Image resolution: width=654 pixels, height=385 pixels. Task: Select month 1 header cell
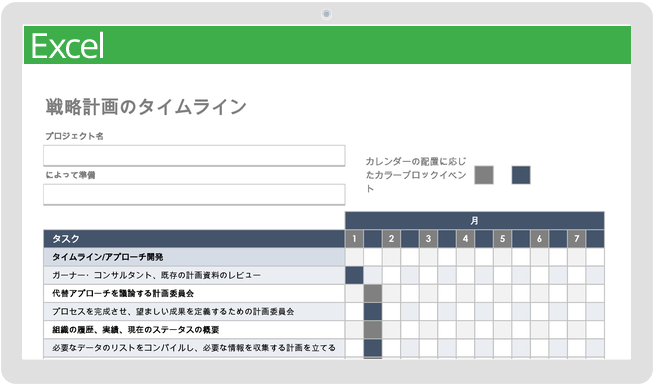354,239
